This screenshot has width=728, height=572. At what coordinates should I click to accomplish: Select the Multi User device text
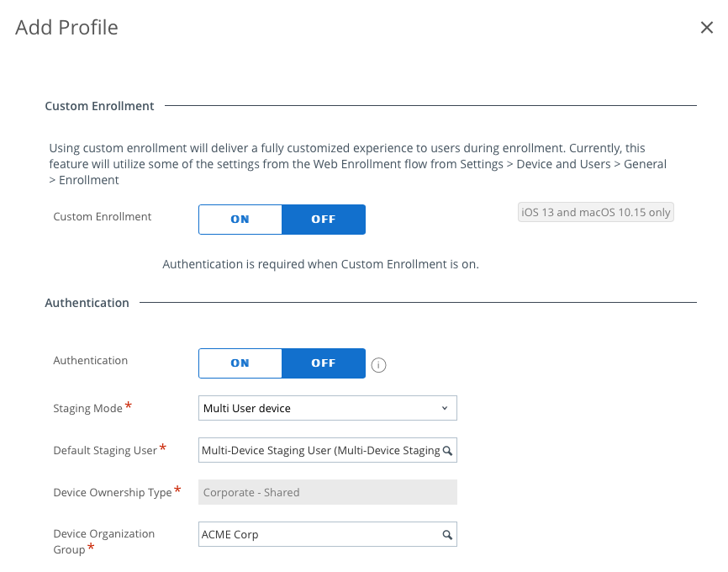click(x=247, y=409)
